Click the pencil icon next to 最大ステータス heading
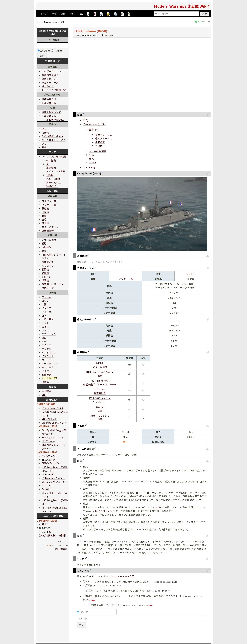 tap(95, 319)
